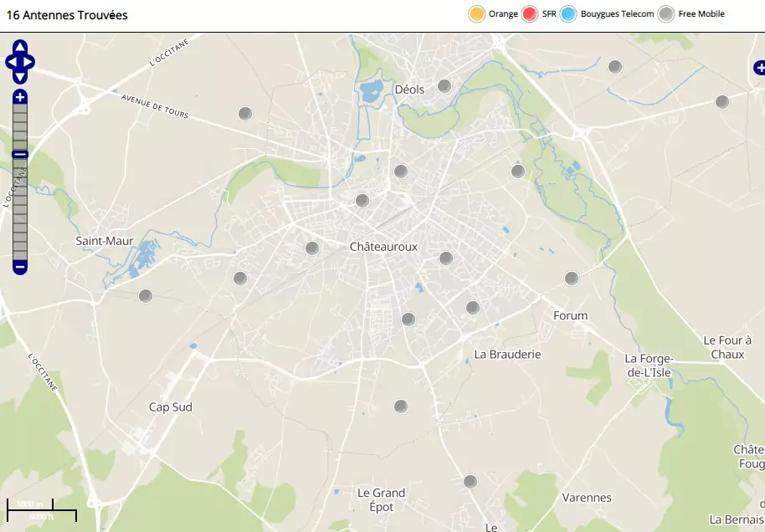Pan the map down with arrow control

pyautogui.click(x=20, y=76)
